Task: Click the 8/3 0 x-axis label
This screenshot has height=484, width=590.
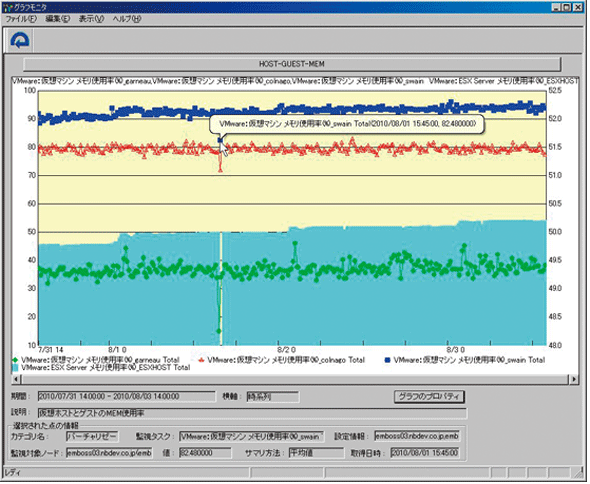Action: (x=456, y=350)
